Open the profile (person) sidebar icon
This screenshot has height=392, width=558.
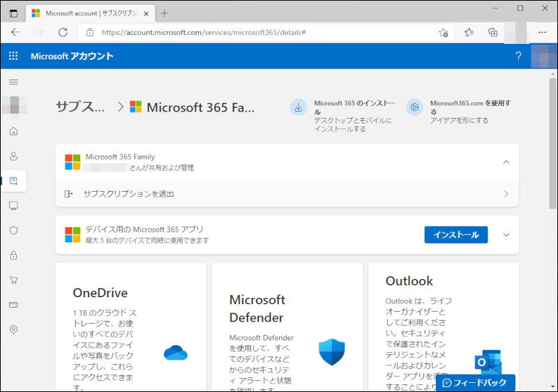point(13,156)
